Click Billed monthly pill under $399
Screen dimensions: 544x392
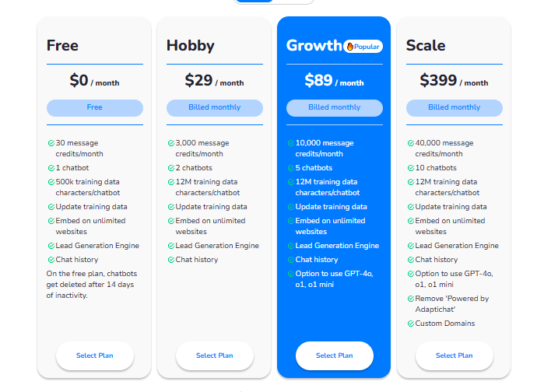[455, 108]
